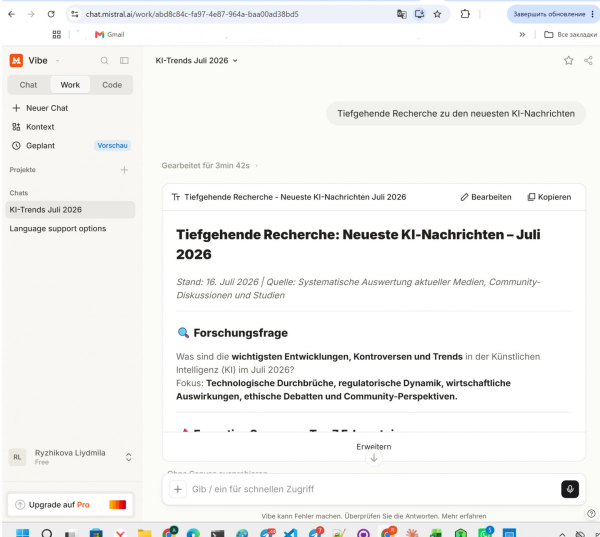Focus the message input field
The image size is (600, 537).
373,489
